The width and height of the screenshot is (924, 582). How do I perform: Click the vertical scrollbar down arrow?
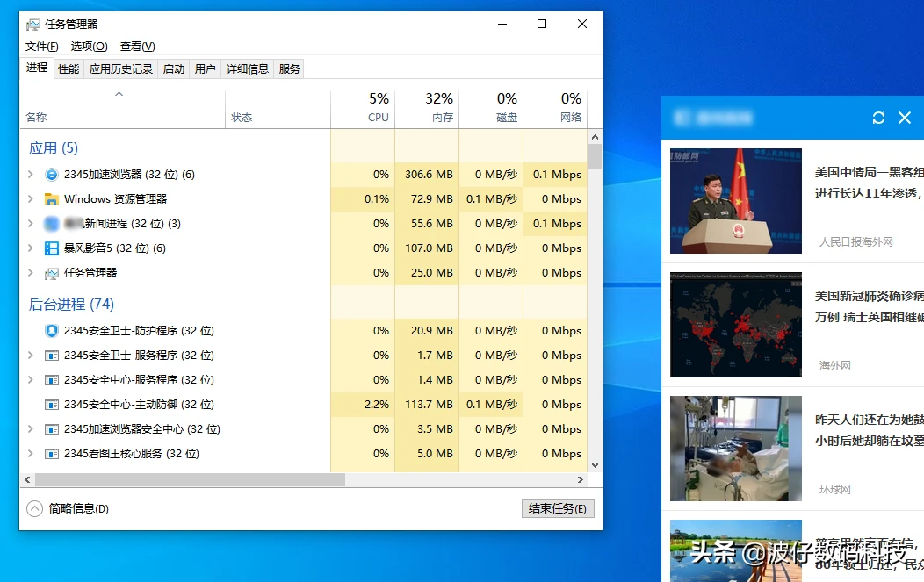596,464
